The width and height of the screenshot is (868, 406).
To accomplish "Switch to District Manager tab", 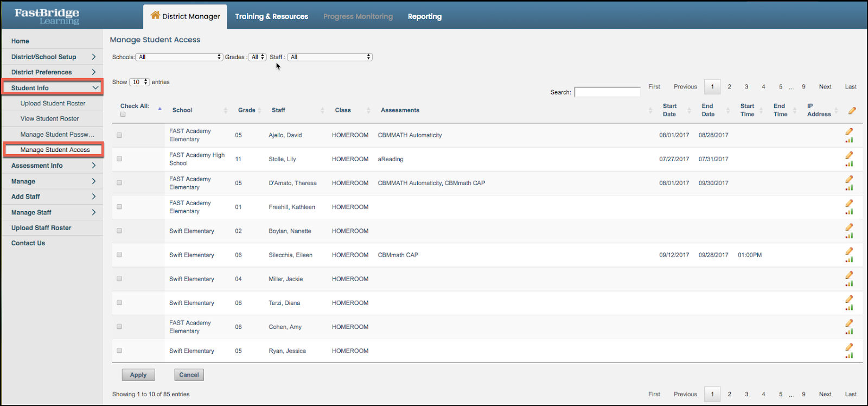I will (185, 16).
